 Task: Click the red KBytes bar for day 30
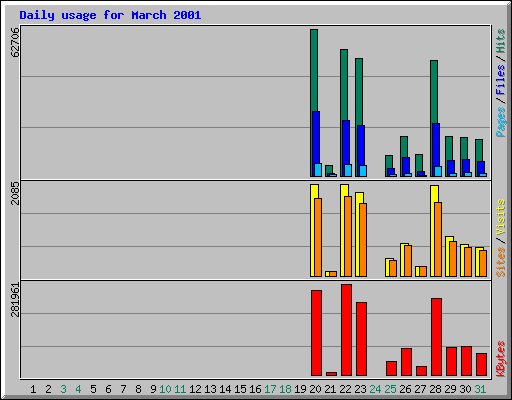(x=466, y=361)
